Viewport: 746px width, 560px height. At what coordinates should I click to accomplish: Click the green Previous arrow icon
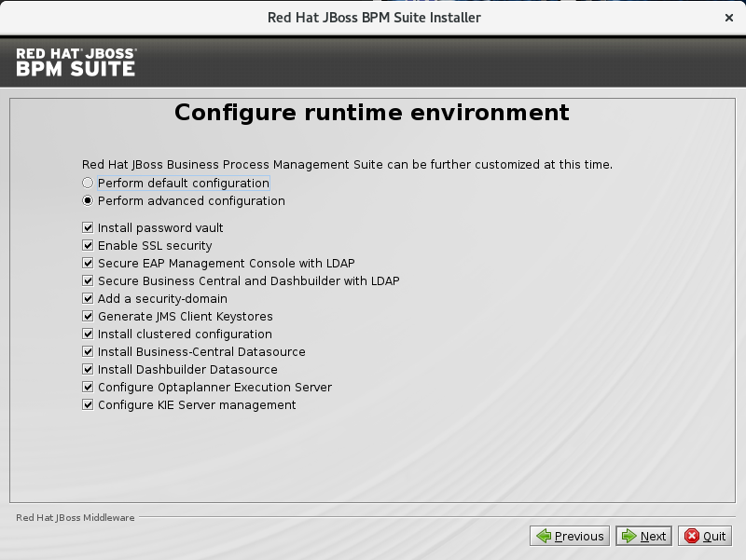coord(544,536)
